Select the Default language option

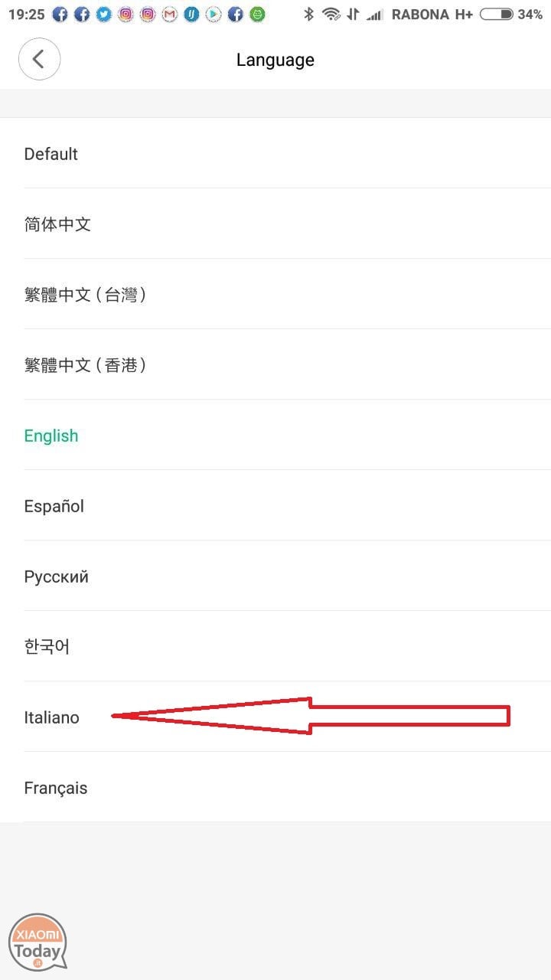[275, 153]
